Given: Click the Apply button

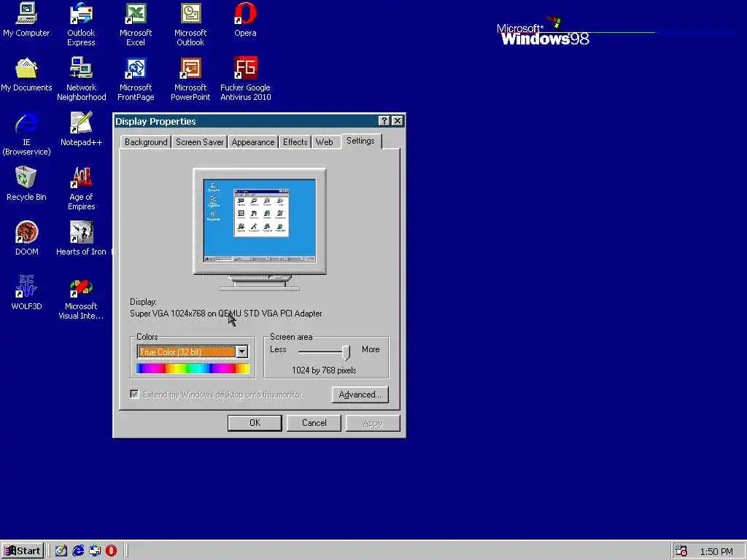Looking at the screenshot, I should click(373, 423).
